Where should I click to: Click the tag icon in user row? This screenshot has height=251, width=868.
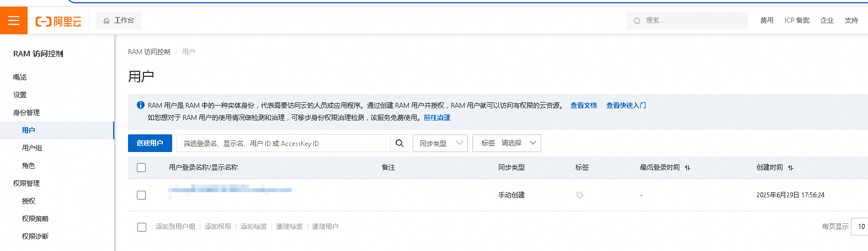pos(579,195)
